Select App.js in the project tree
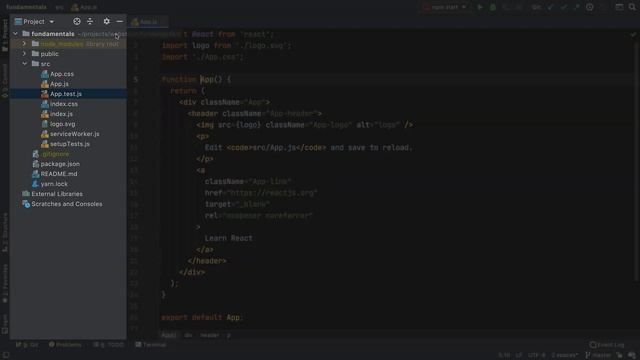The height and width of the screenshot is (360, 640). [x=59, y=84]
